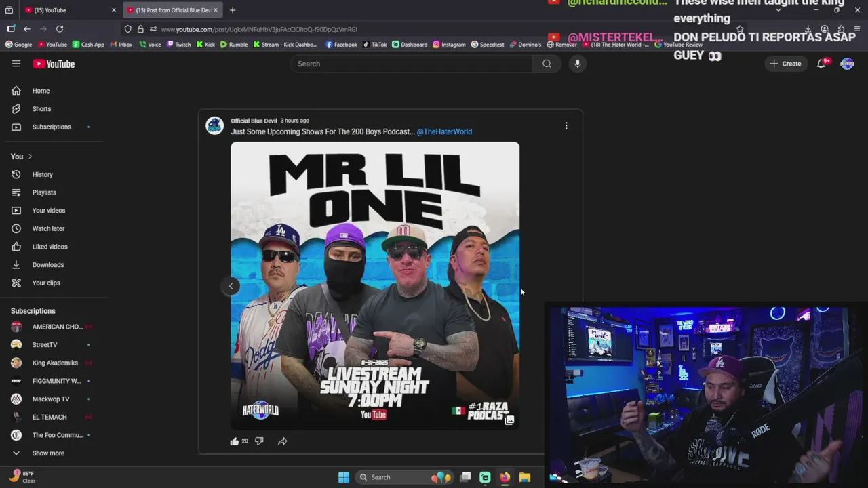Open Official Blue Devil channel avatar
This screenshot has width=868, height=488.
pyautogui.click(x=215, y=125)
